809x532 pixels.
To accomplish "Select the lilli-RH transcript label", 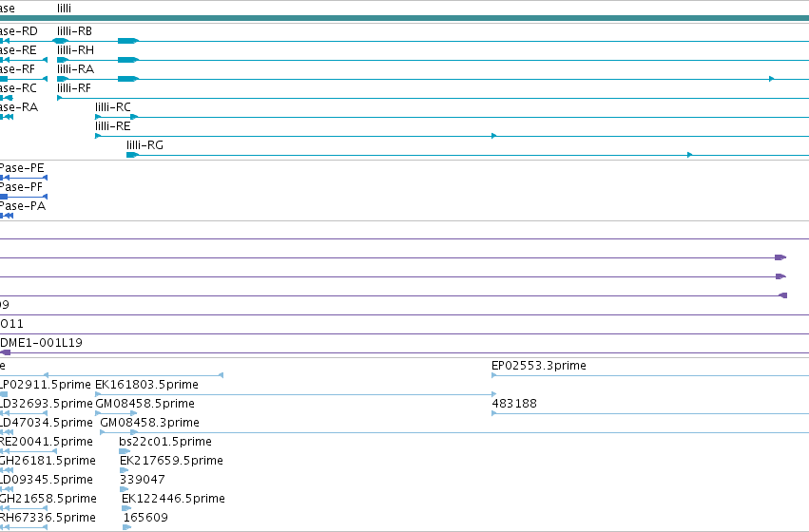I will click(75, 50).
